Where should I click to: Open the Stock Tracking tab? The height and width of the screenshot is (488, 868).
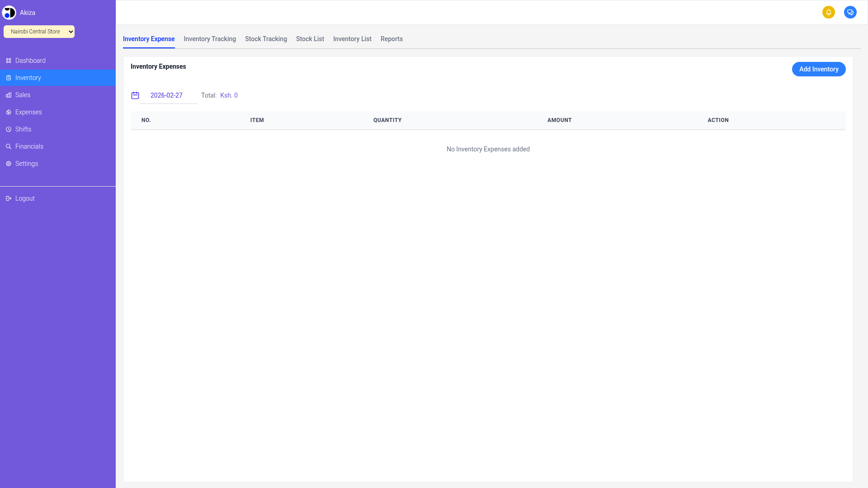click(266, 39)
